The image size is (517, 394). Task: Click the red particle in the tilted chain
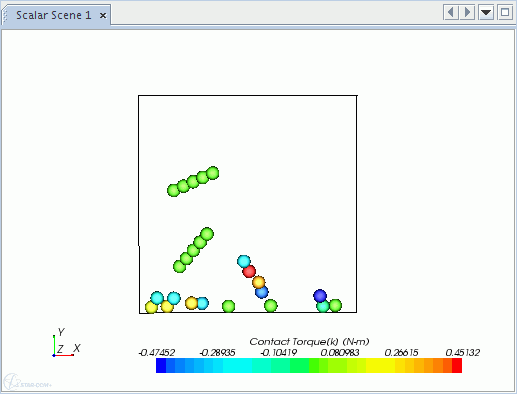[x=249, y=271]
